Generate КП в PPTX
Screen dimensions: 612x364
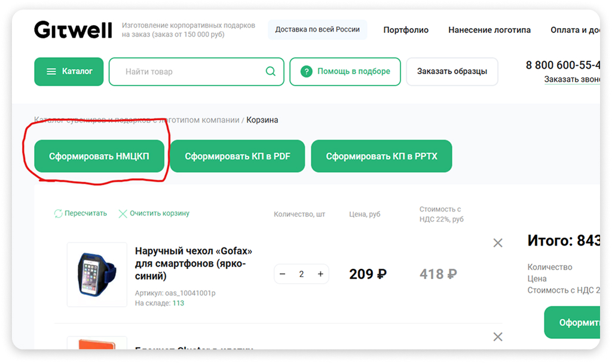[381, 157]
